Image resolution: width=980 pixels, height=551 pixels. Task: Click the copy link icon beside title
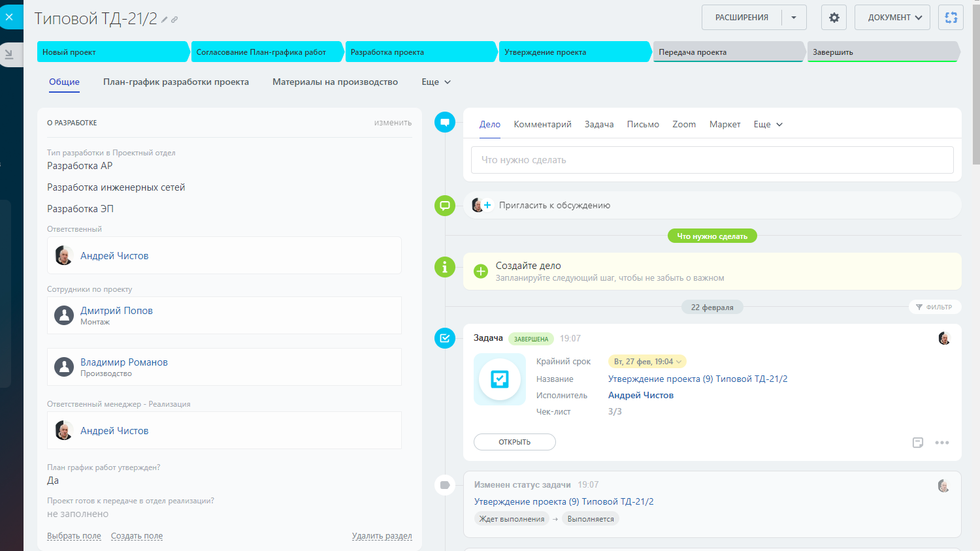click(174, 20)
